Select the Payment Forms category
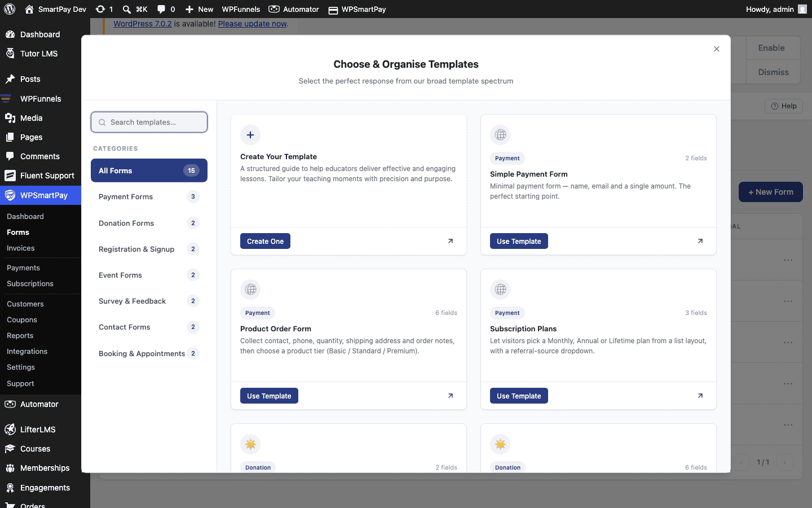The height and width of the screenshot is (508, 812). 149,196
